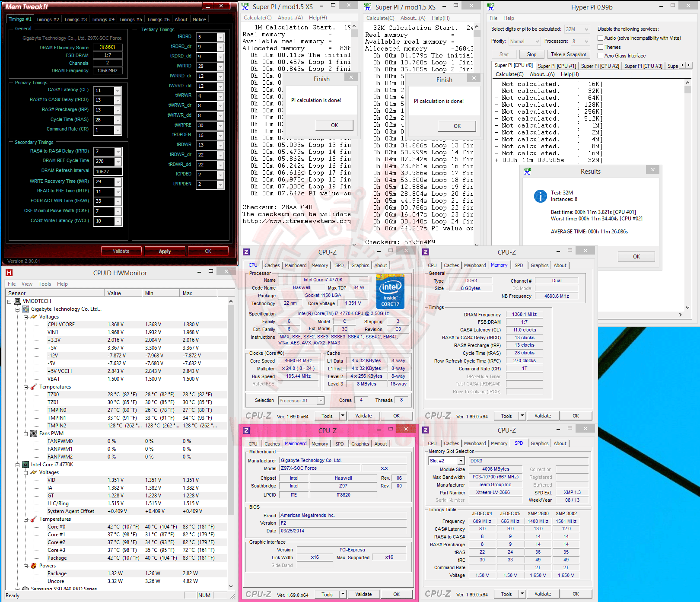700x602 pixels.
Task: Click the title icon of the 32M Super PI window
Action: 368,7
